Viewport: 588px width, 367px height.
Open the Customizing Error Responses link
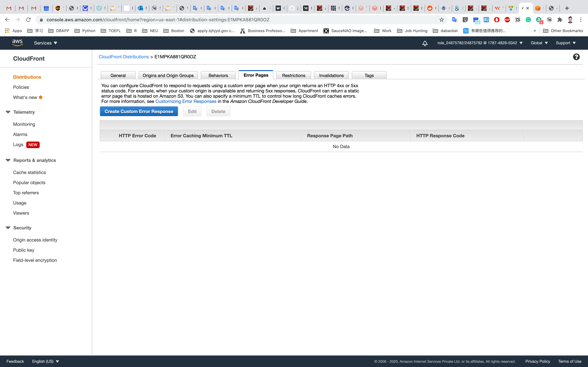coord(186,101)
